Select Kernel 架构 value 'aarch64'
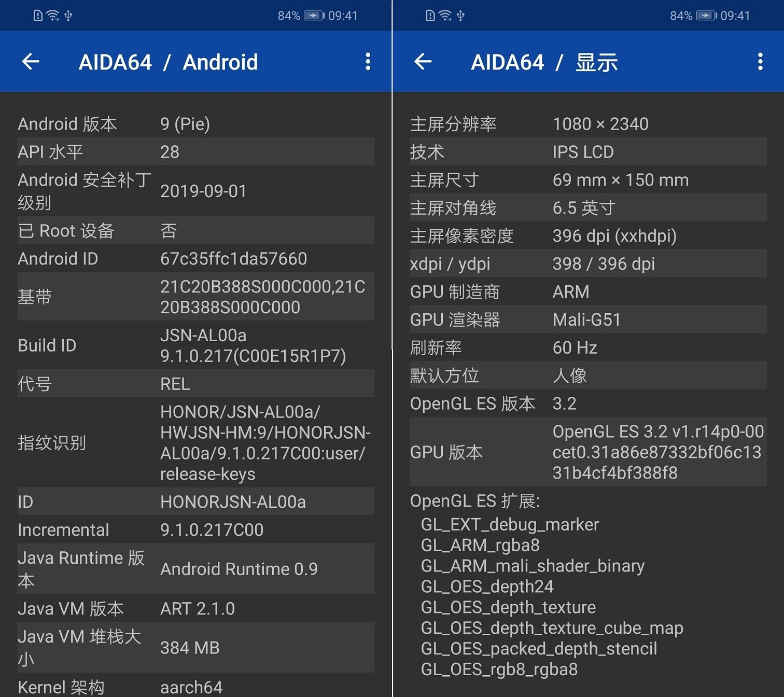 click(191, 687)
